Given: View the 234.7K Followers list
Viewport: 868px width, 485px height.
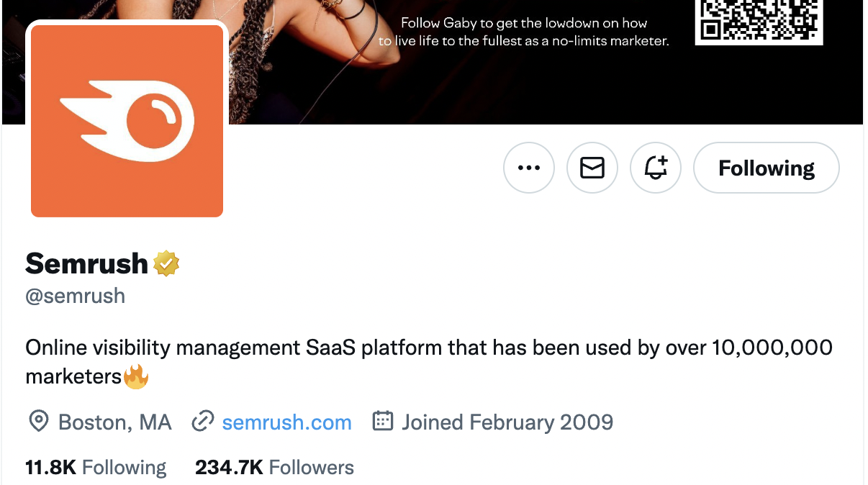Looking at the screenshot, I should [274, 468].
